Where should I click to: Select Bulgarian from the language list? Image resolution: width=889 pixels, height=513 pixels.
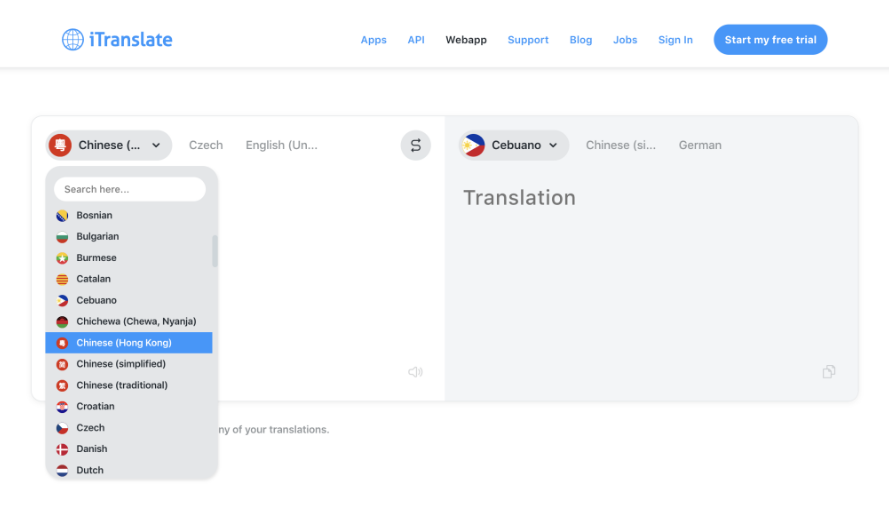pos(129,236)
